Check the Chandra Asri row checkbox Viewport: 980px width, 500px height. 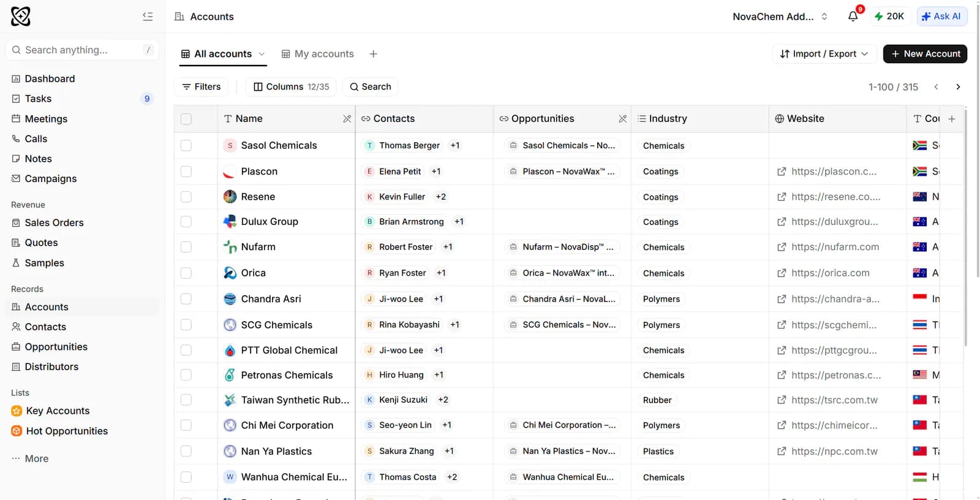point(186,299)
